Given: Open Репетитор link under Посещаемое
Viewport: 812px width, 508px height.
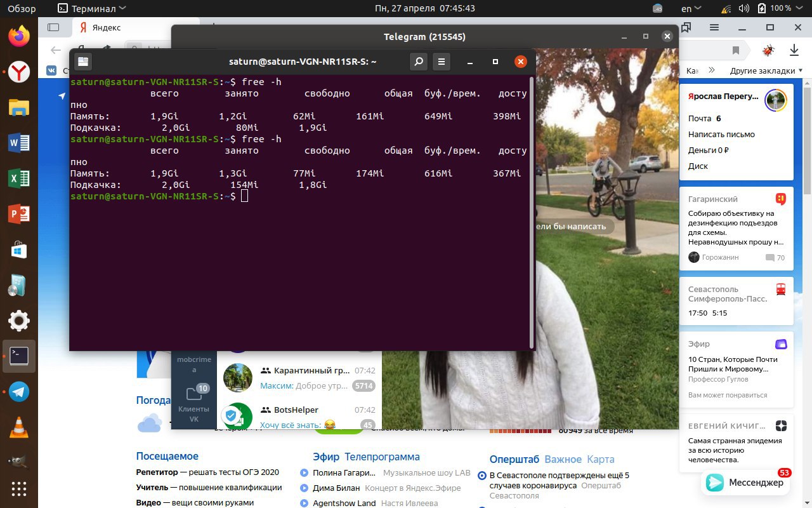Looking at the screenshot, I should [157, 472].
